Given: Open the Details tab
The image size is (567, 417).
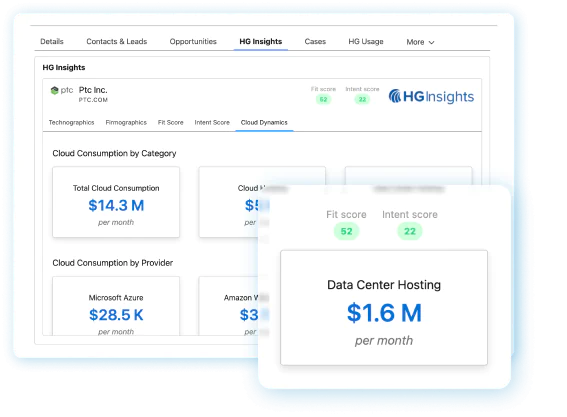Looking at the screenshot, I should coord(52,41).
